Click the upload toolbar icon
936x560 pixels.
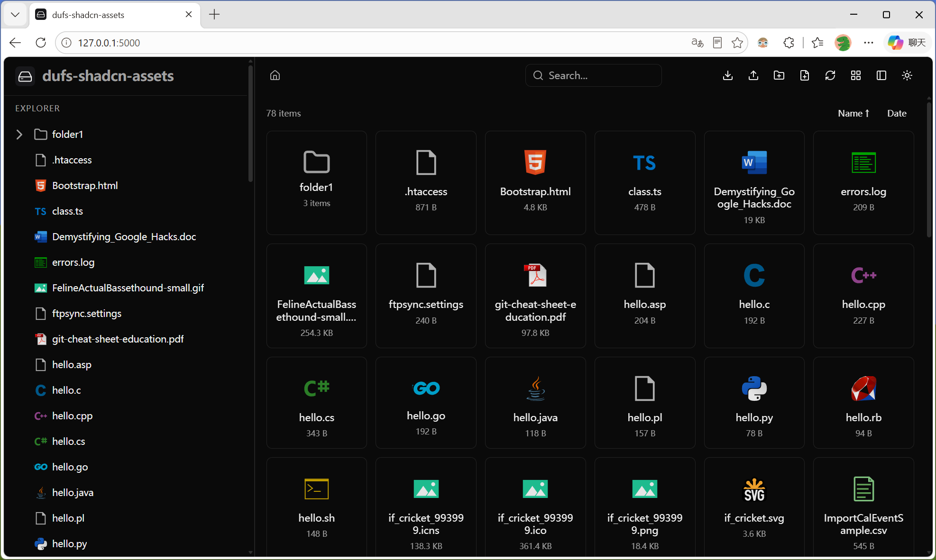click(753, 75)
